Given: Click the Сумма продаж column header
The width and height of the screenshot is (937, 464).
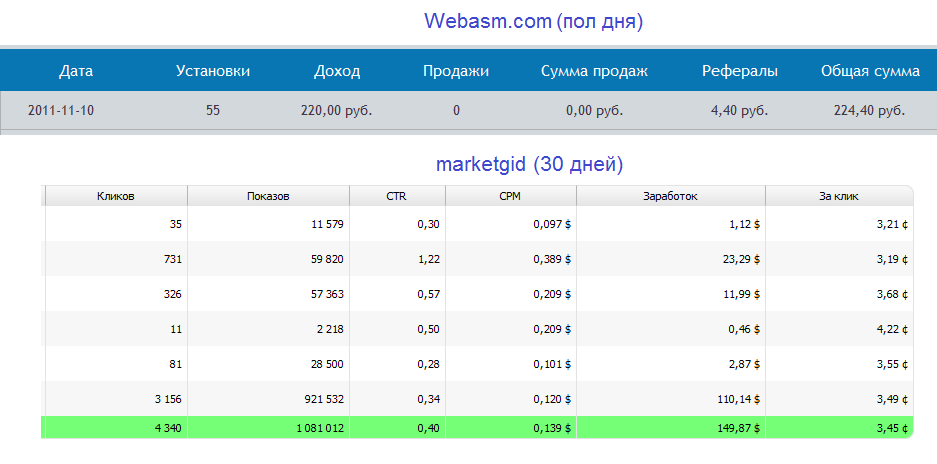Looking at the screenshot, I should point(594,71).
